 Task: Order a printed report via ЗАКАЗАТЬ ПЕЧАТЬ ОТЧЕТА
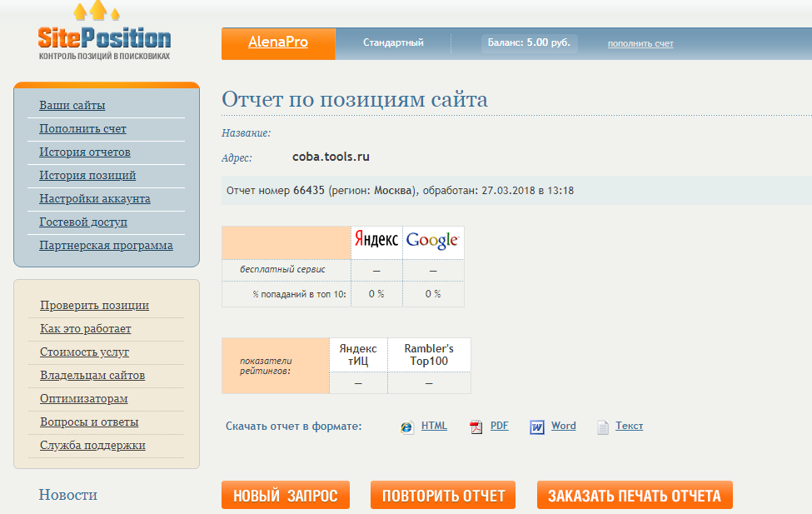pyautogui.click(x=635, y=495)
